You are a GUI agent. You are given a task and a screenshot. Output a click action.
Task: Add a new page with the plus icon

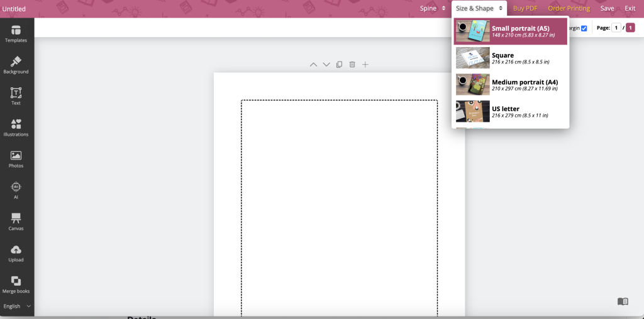point(365,65)
